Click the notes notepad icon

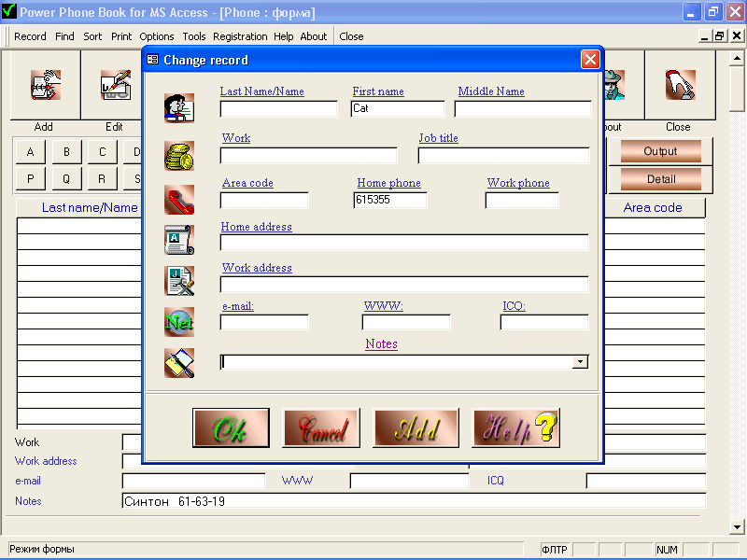point(178,362)
